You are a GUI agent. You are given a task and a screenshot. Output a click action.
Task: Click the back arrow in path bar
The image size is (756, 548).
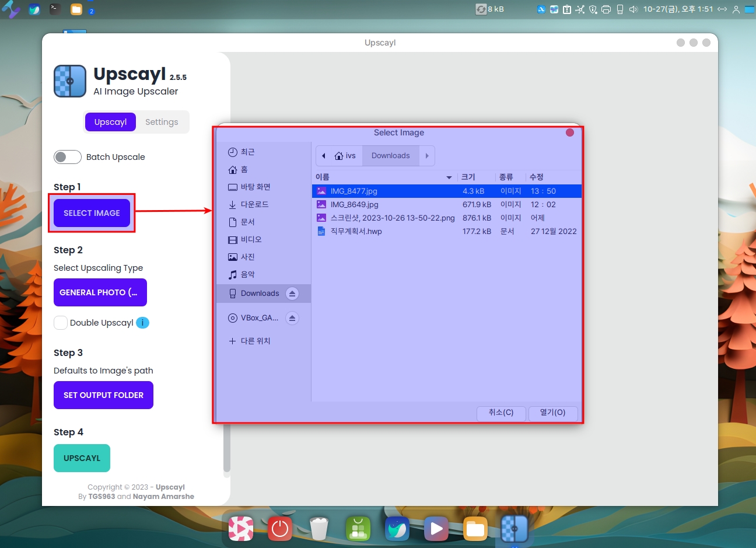point(324,156)
